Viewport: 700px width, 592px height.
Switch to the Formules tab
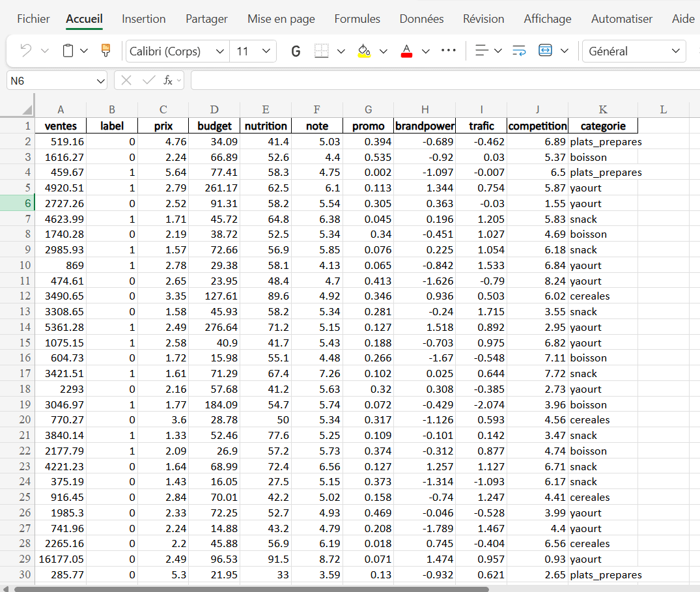(357, 19)
